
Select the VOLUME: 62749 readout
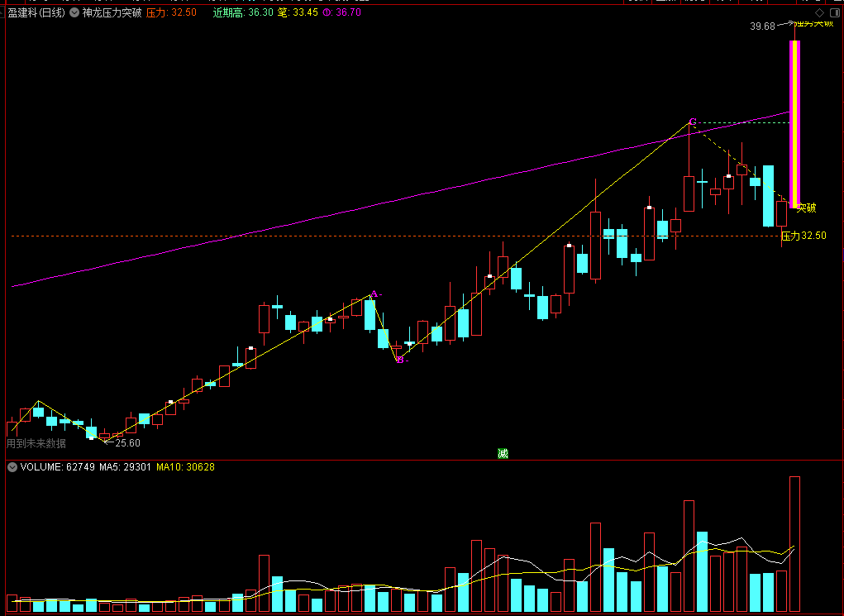click(x=58, y=467)
